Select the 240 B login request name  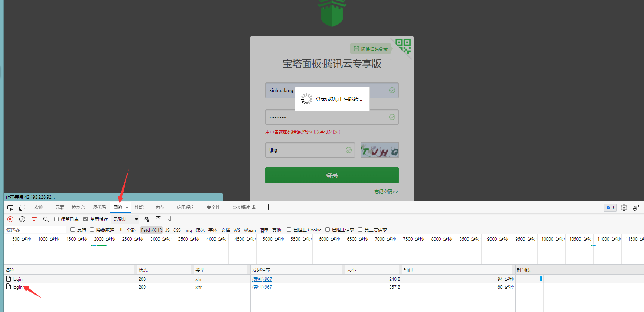coord(17,279)
